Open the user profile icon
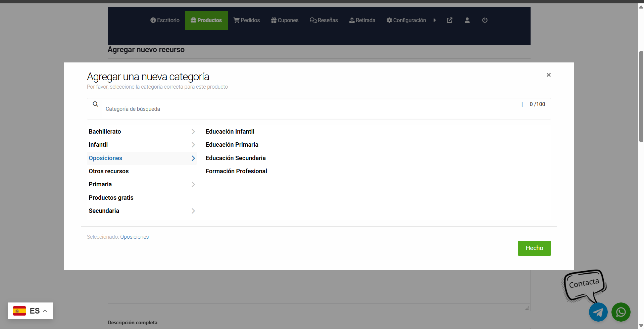 (467, 20)
